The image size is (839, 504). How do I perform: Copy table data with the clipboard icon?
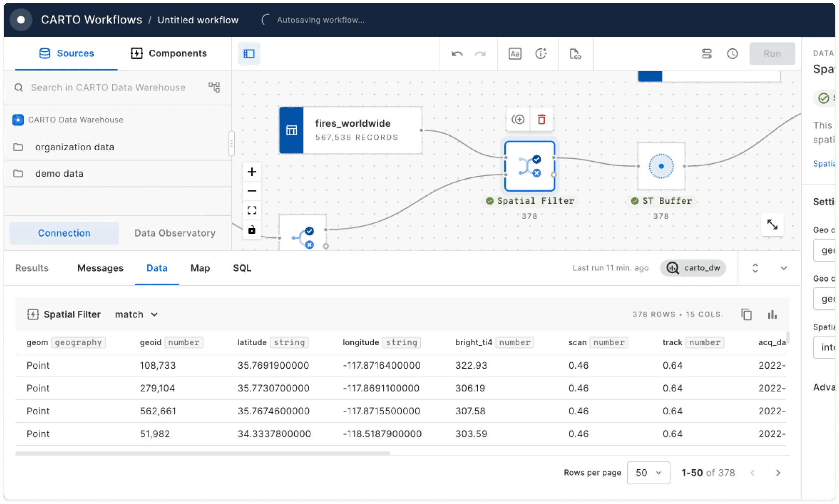tap(746, 315)
